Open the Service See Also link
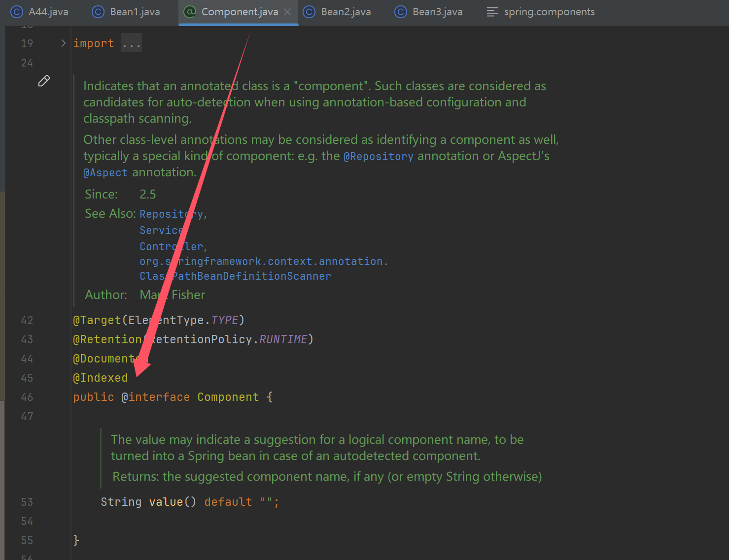The height and width of the screenshot is (560, 729). click(162, 231)
